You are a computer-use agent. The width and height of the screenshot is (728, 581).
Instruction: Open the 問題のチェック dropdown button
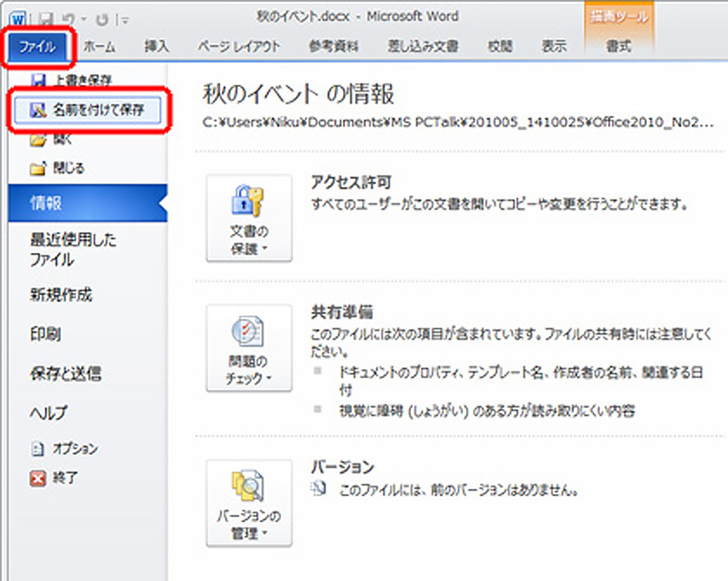pyautogui.click(x=249, y=348)
